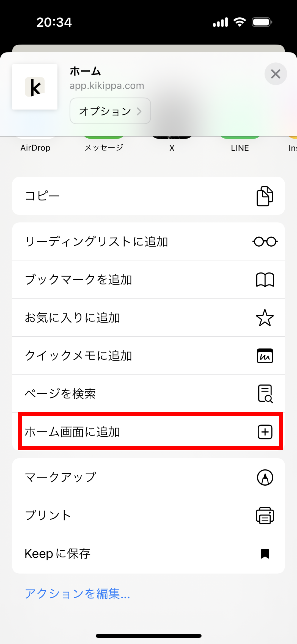Tap the printer icon
Screen dimensions: 297x644
point(264,516)
